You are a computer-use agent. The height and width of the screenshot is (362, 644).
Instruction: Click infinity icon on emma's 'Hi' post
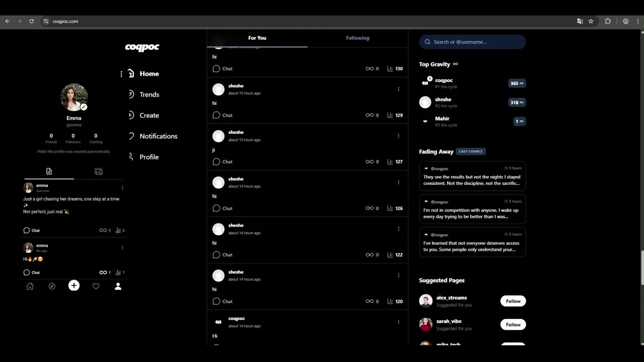click(x=103, y=273)
